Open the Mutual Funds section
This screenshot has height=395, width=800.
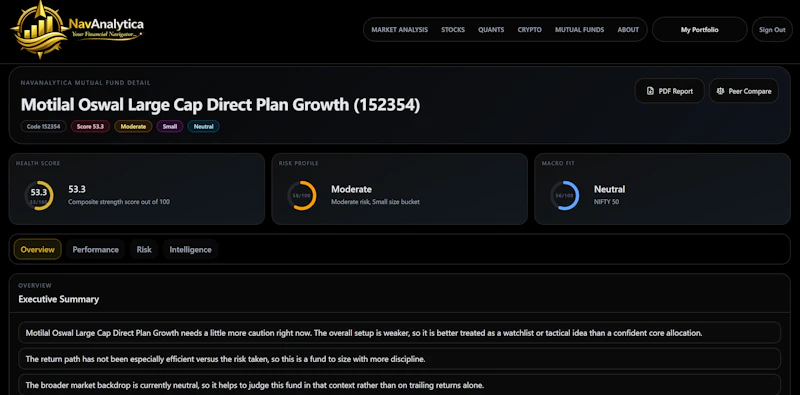(x=580, y=30)
